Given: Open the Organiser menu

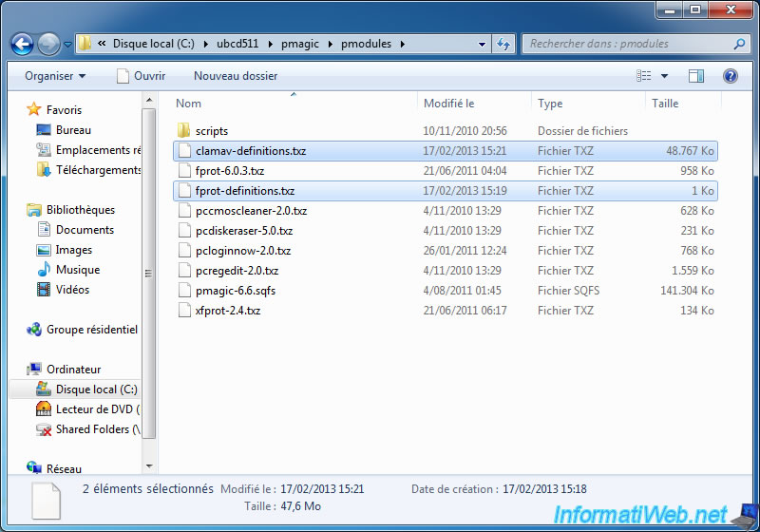Looking at the screenshot, I should [55, 76].
